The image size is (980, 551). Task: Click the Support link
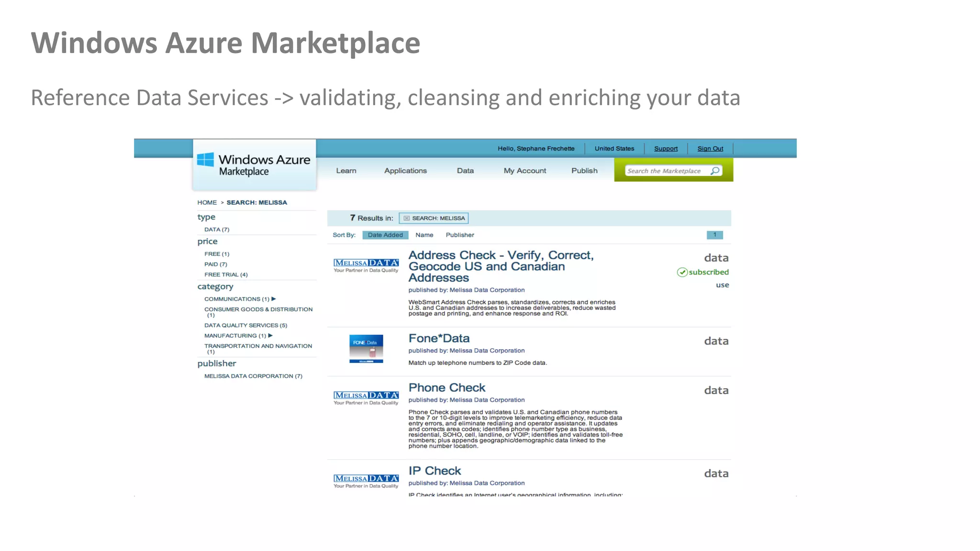(x=666, y=149)
